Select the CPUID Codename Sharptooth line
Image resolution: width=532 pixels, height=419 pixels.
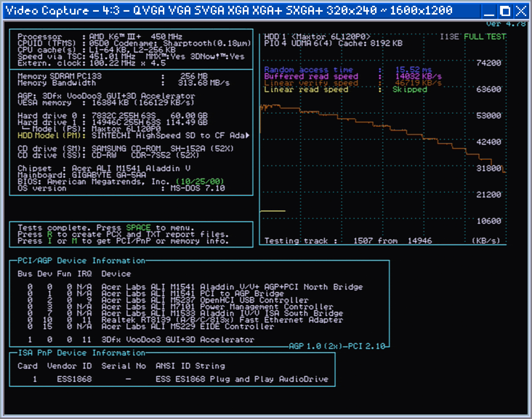click(x=134, y=43)
